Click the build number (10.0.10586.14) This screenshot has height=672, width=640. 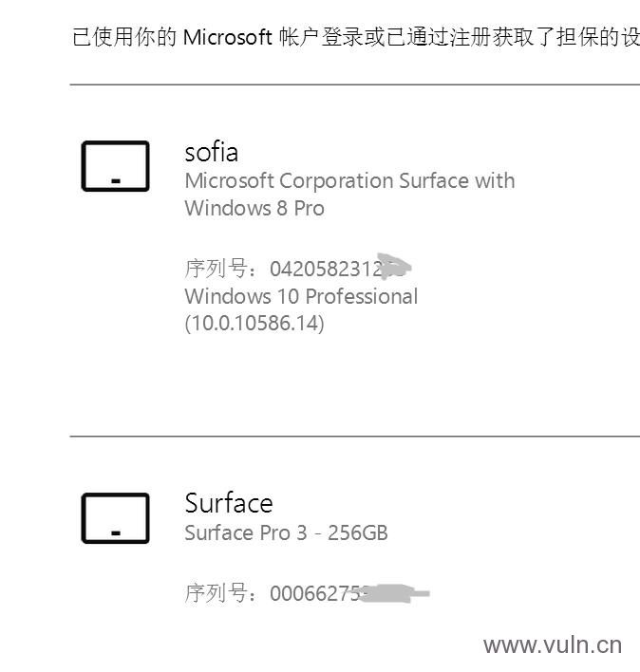pyautogui.click(x=254, y=323)
